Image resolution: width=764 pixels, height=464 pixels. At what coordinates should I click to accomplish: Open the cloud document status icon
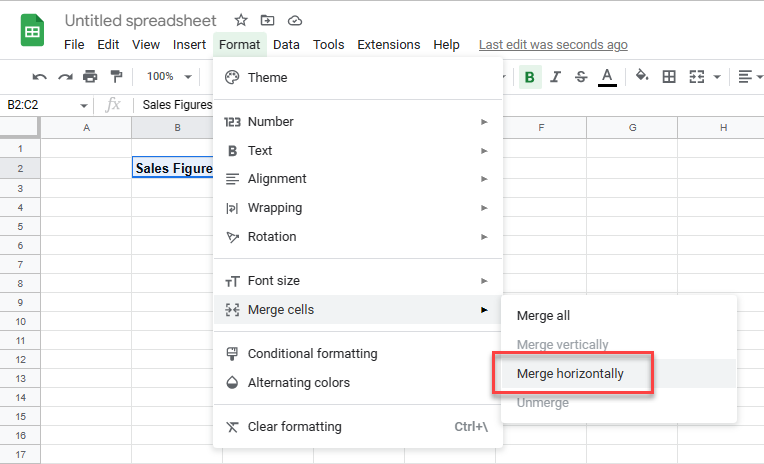click(294, 20)
